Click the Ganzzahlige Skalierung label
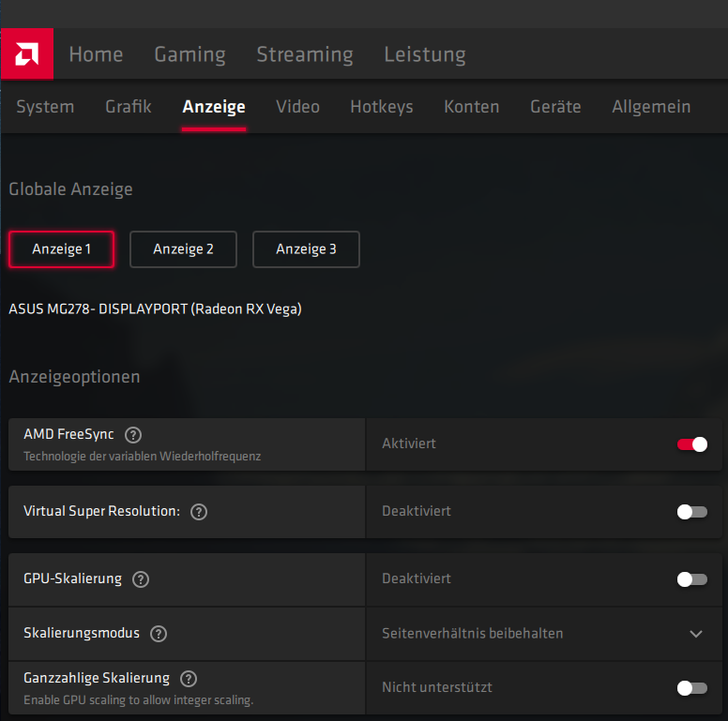 click(97, 678)
